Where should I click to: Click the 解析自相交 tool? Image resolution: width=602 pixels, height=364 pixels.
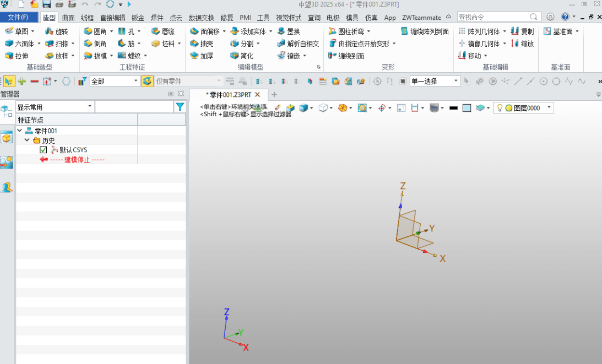[x=298, y=43]
